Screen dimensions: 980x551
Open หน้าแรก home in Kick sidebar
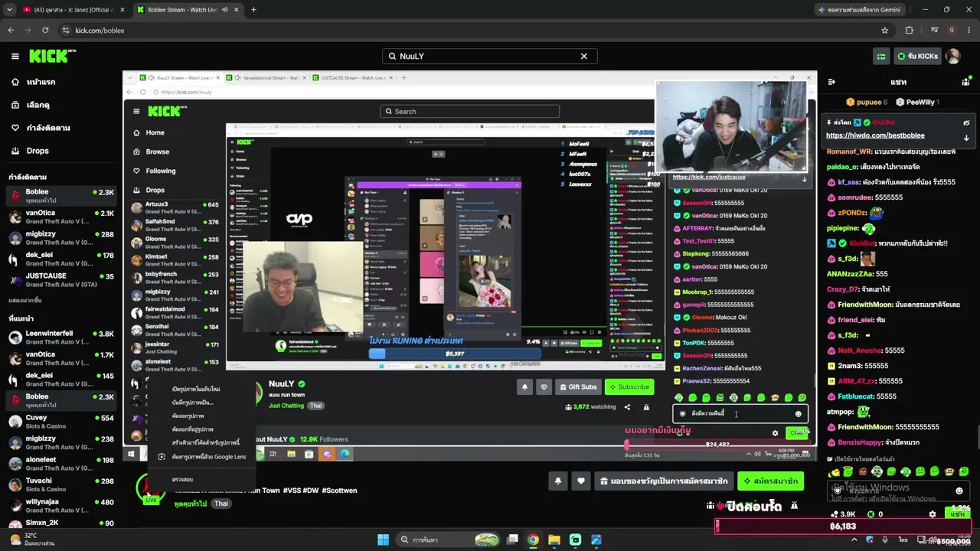tap(34, 82)
